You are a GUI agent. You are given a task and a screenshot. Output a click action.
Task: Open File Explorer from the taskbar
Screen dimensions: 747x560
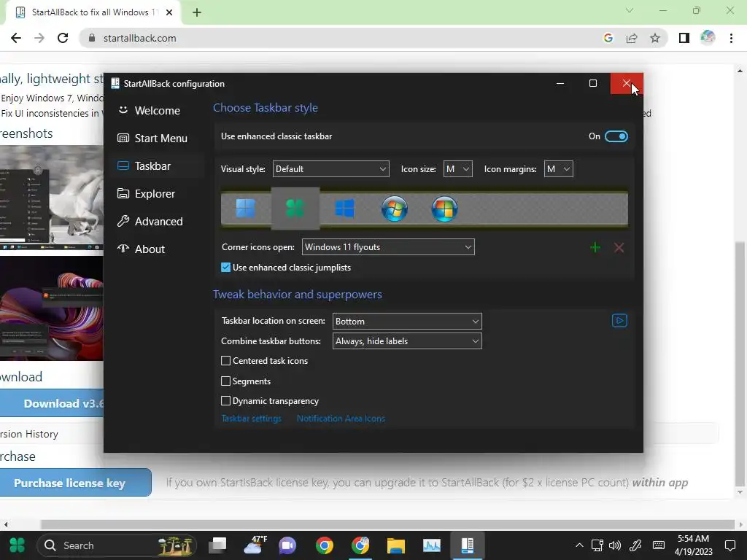click(x=396, y=545)
